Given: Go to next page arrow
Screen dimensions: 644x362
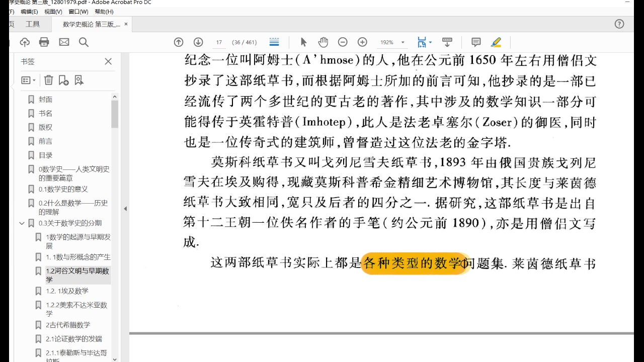Looking at the screenshot, I should [x=198, y=42].
